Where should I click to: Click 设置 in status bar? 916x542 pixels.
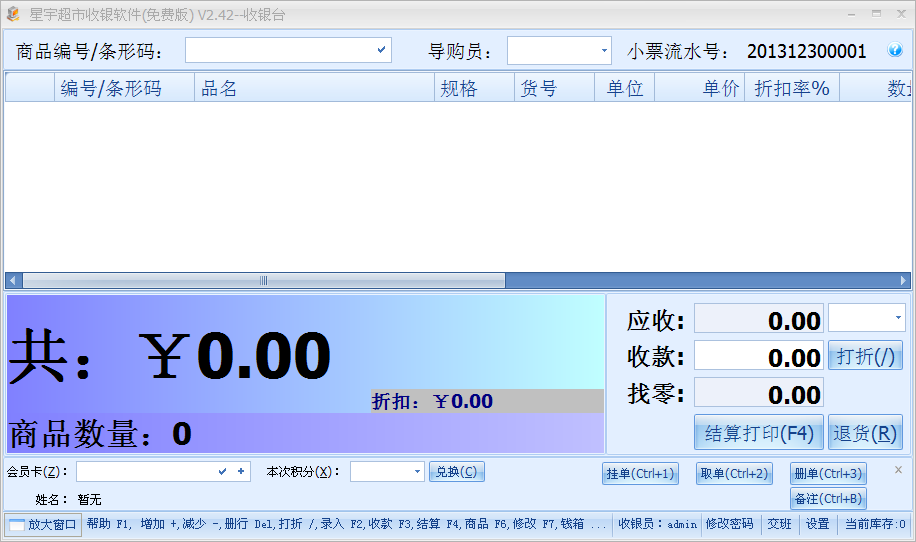pyautogui.click(x=817, y=524)
